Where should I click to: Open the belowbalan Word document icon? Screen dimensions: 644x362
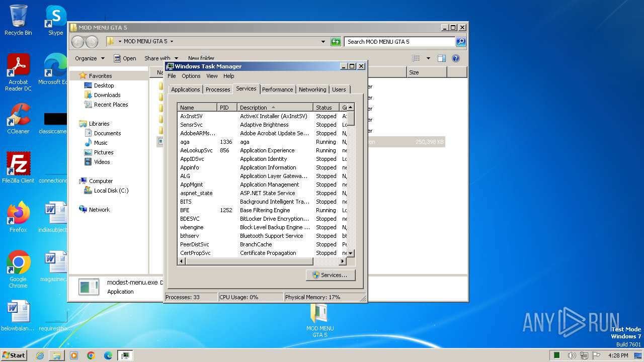click(18, 316)
